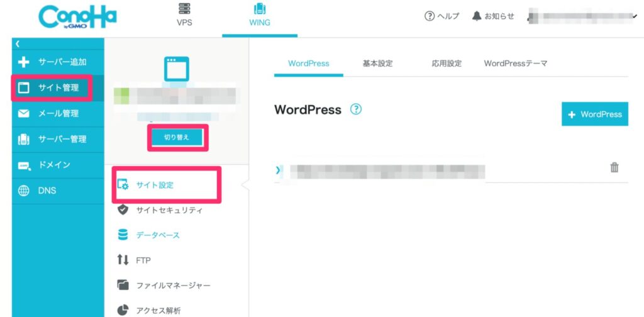Viewport: 644px width, 317px height.
Task: Open サイトセキュリティ in the submenu
Action: pyautogui.click(x=169, y=210)
